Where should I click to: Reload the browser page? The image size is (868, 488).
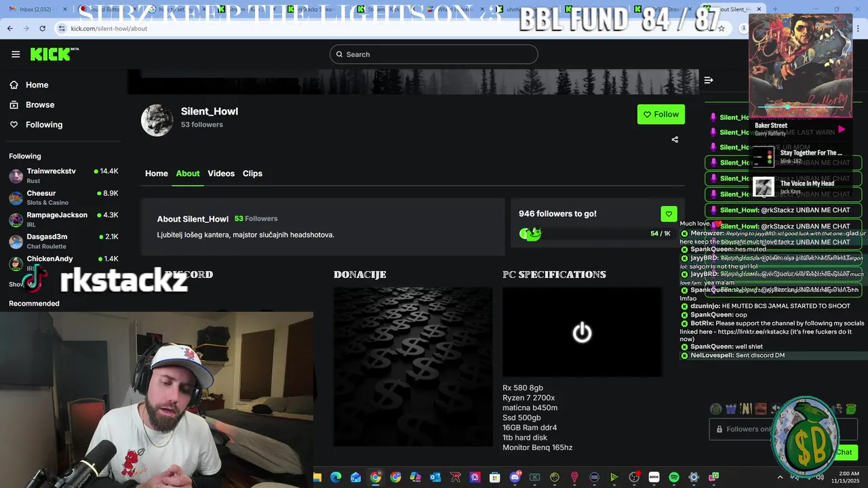42,28
